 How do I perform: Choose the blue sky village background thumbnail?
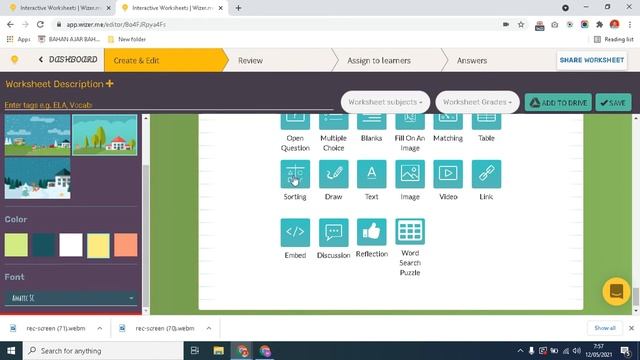(x=38, y=135)
